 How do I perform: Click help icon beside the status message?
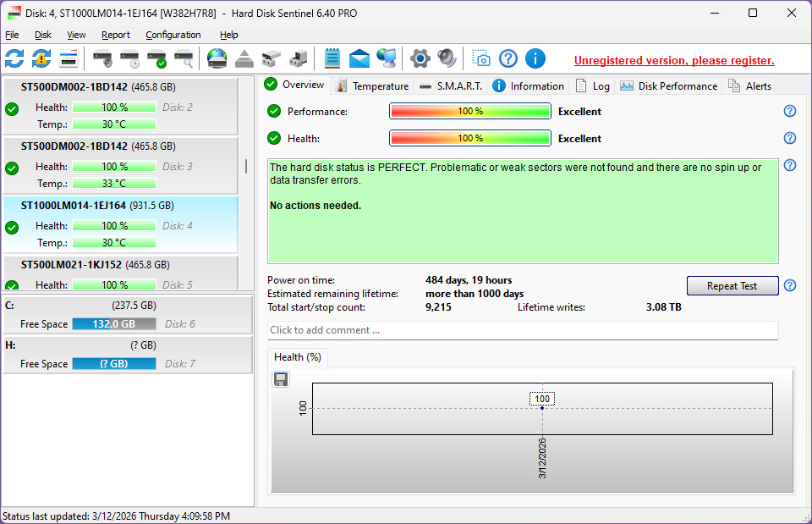pyautogui.click(x=790, y=165)
